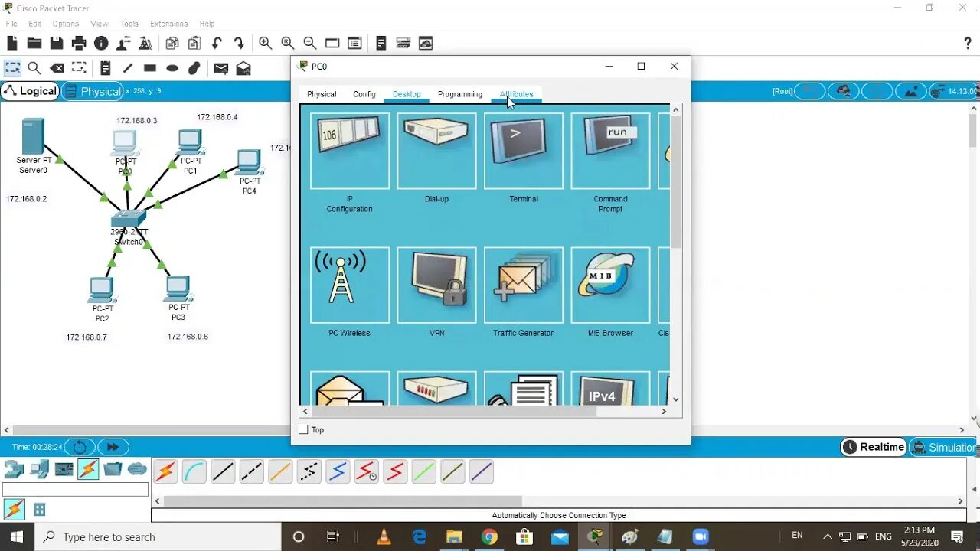Switch to the Physical tab of PC0
The width and height of the screenshot is (980, 551).
tap(322, 94)
